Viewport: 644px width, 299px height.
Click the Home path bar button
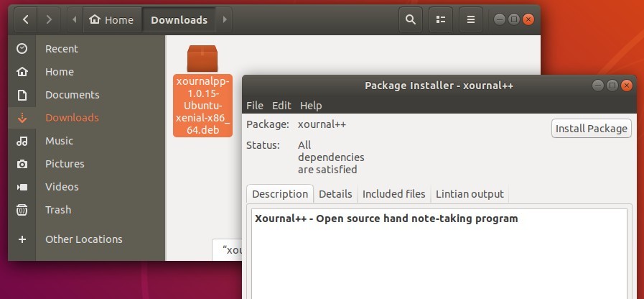coord(113,19)
